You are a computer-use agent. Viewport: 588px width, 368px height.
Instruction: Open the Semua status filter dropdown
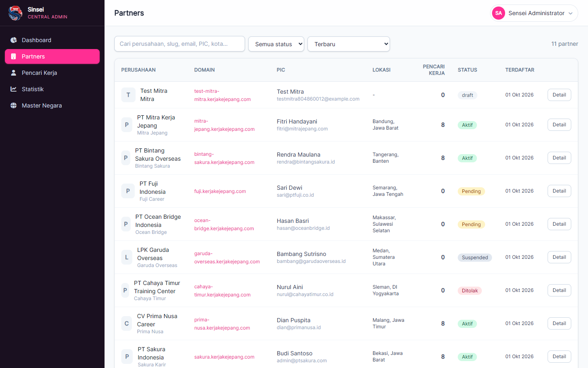click(x=276, y=44)
